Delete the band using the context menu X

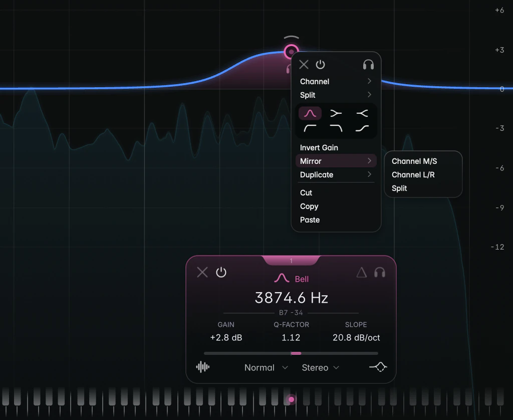coord(304,65)
